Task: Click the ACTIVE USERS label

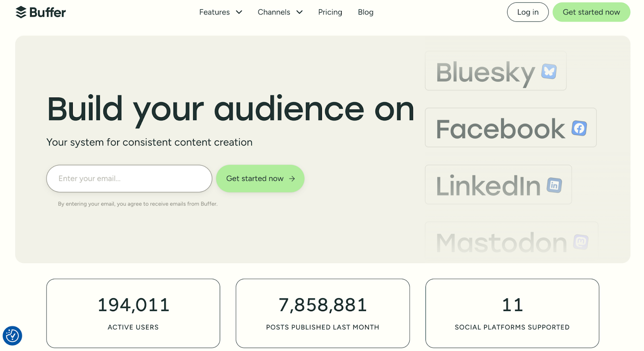Action: coord(133,327)
